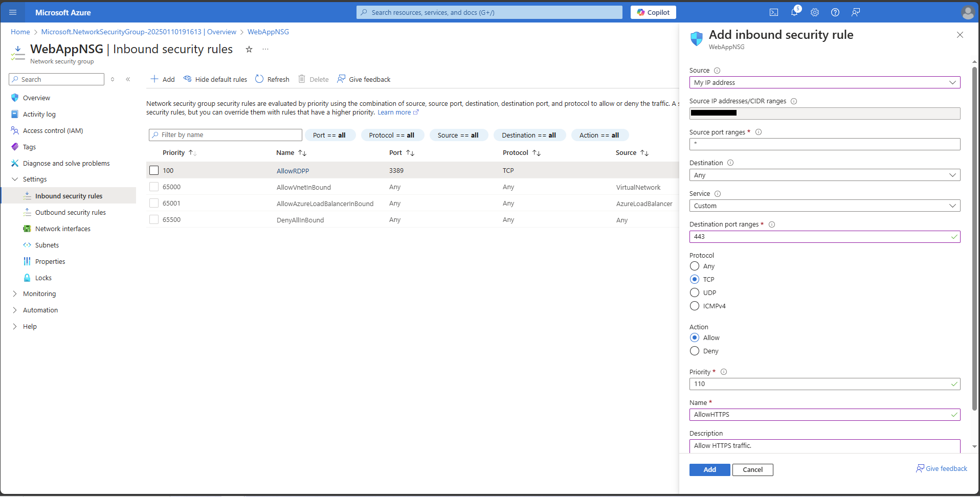Viewport: 980px width, 497px height.
Task: Open the Port == all filter
Action: click(x=330, y=135)
